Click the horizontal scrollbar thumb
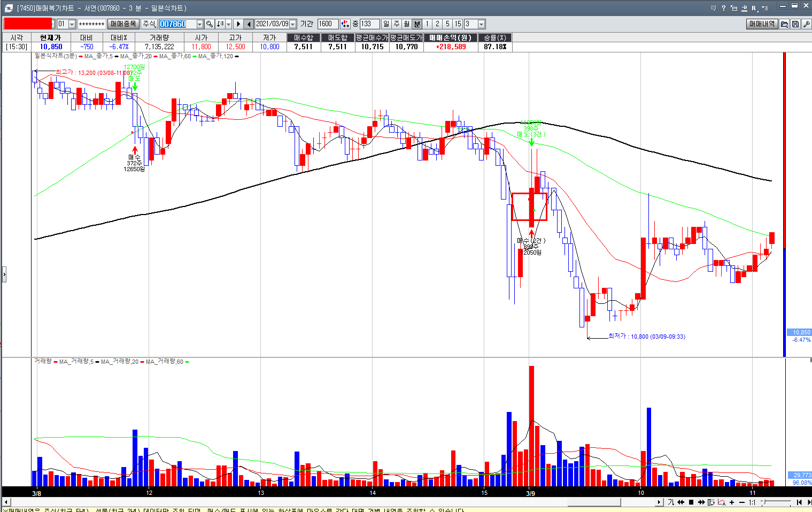The height and width of the screenshot is (512, 812). [594, 502]
